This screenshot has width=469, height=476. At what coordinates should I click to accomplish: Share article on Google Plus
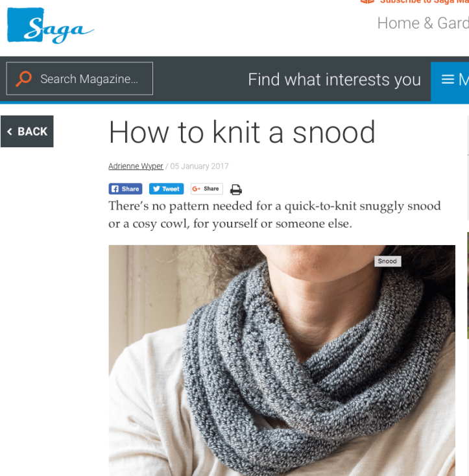pyautogui.click(x=207, y=189)
